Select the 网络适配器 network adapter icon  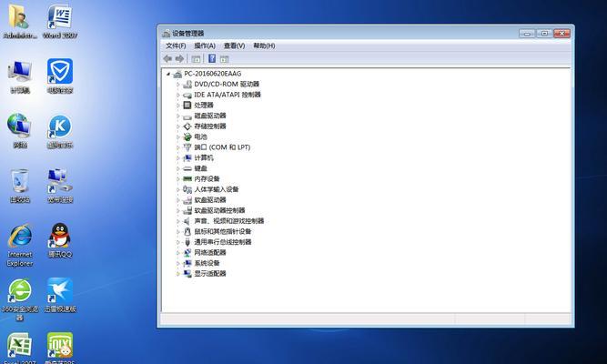click(x=187, y=252)
